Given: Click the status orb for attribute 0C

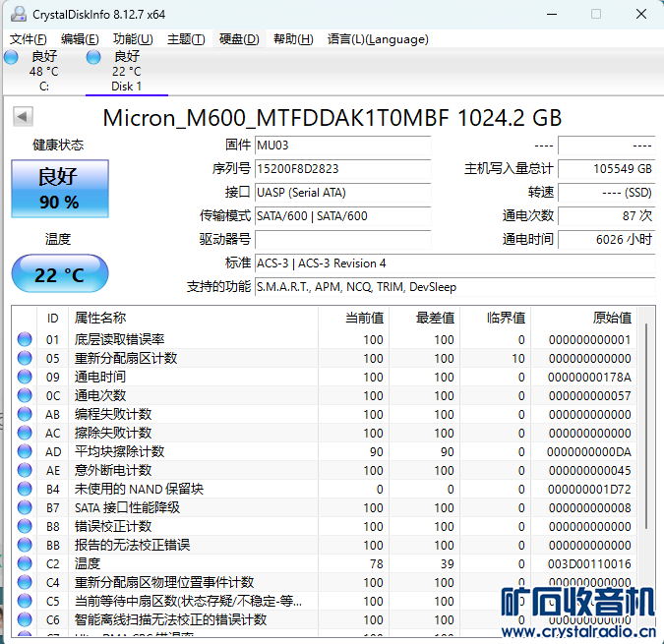Looking at the screenshot, I should 25,395.
